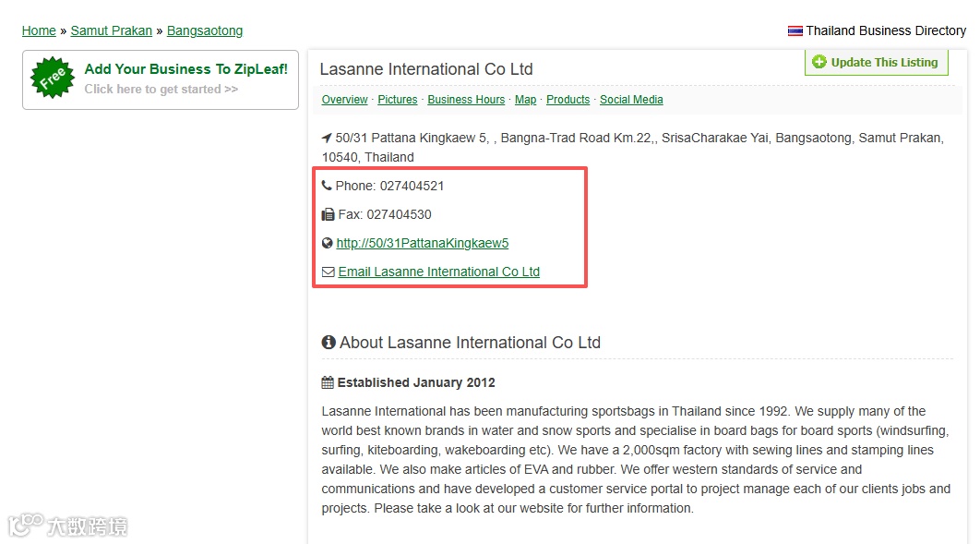This screenshot has height=544, width=980.
Task: Click the location arrow icon by address
Action: click(327, 138)
